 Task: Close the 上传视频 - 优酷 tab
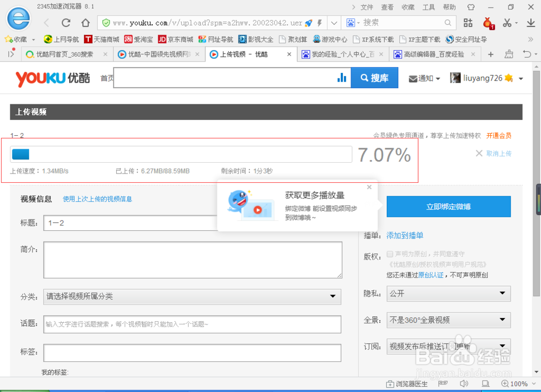289,55
